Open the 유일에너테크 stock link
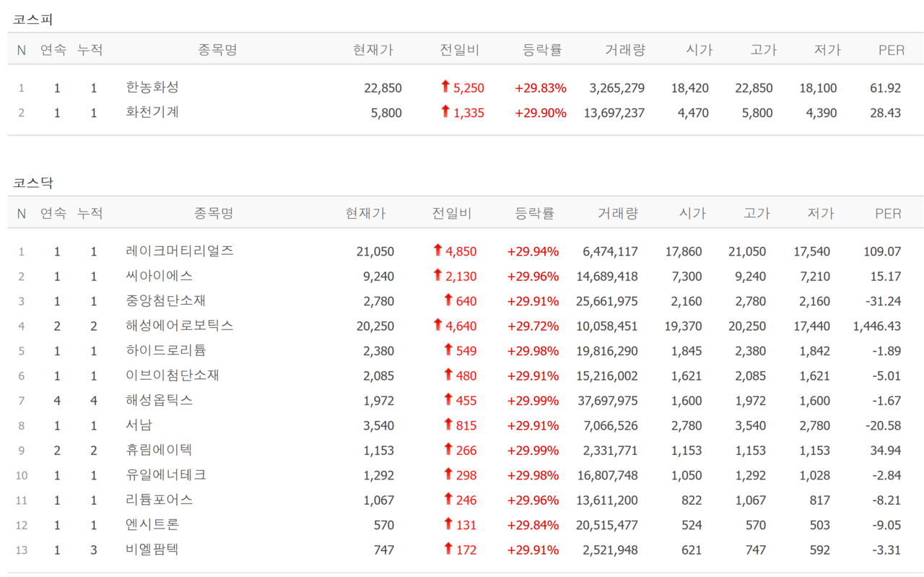924x577 pixels. pyautogui.click(x=166, y=474)
